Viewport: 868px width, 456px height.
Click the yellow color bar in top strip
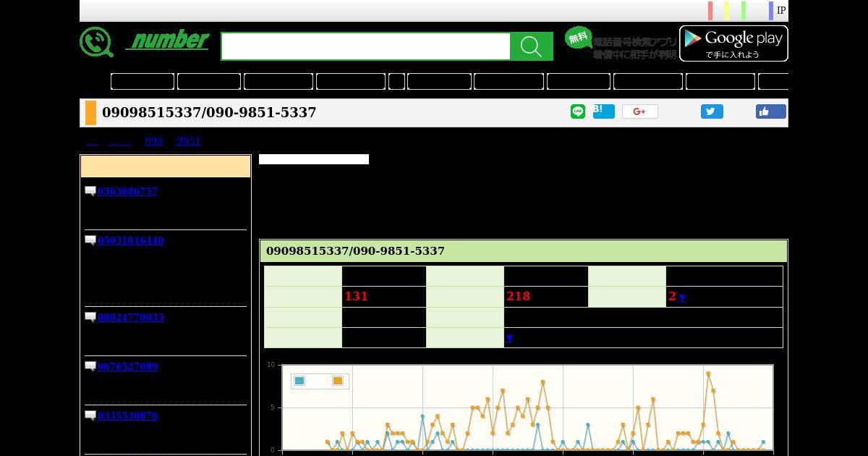[x=727, y=11]
